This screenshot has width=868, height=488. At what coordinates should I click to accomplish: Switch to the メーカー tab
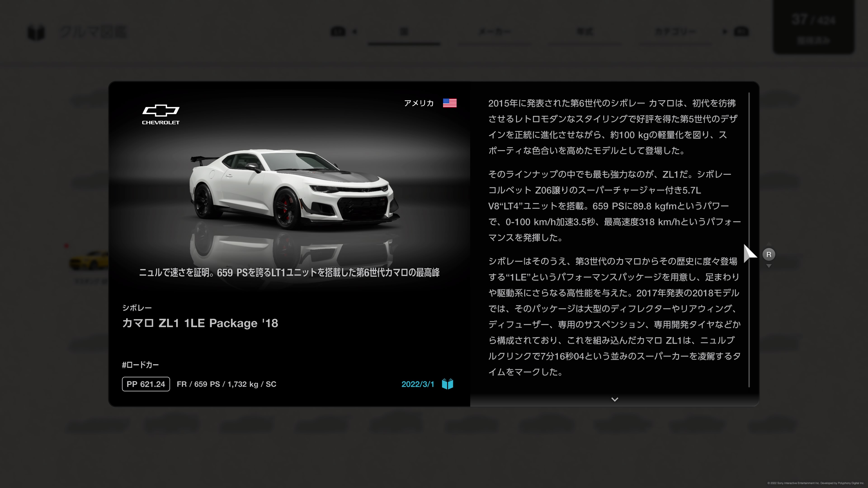[x=494, y=32]
